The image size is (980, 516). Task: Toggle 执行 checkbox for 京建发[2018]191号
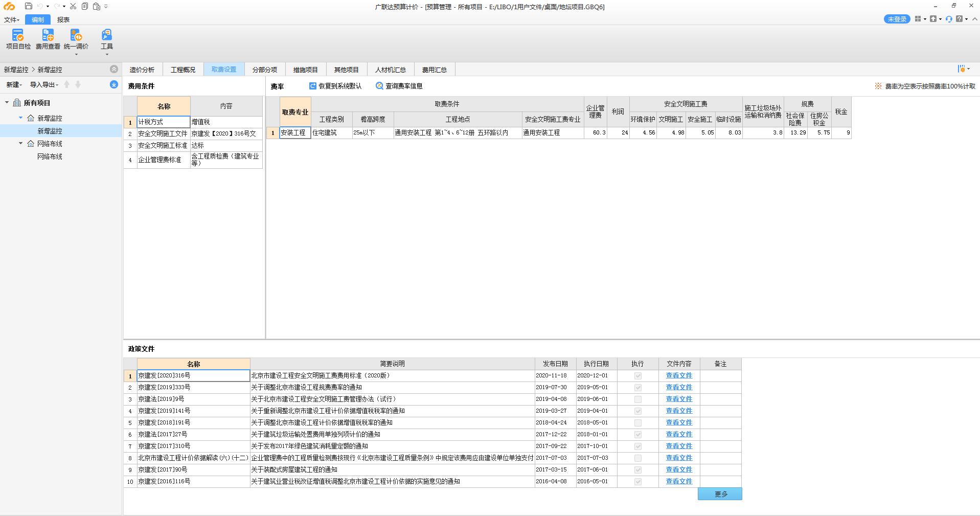coord(638,423)
